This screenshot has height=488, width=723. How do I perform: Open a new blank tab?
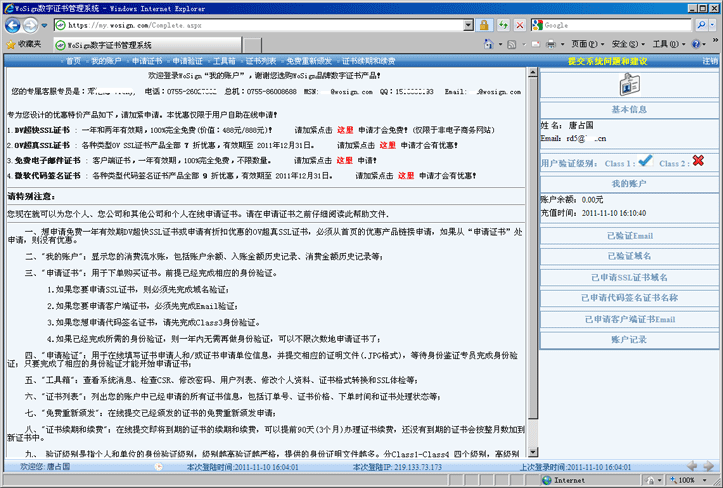pyautogui.click(x=252, y=45)
